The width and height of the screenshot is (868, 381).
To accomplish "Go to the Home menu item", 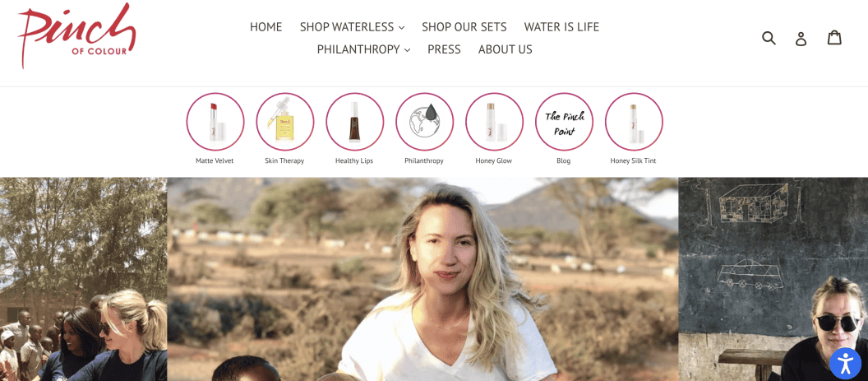I will (265, 26).
